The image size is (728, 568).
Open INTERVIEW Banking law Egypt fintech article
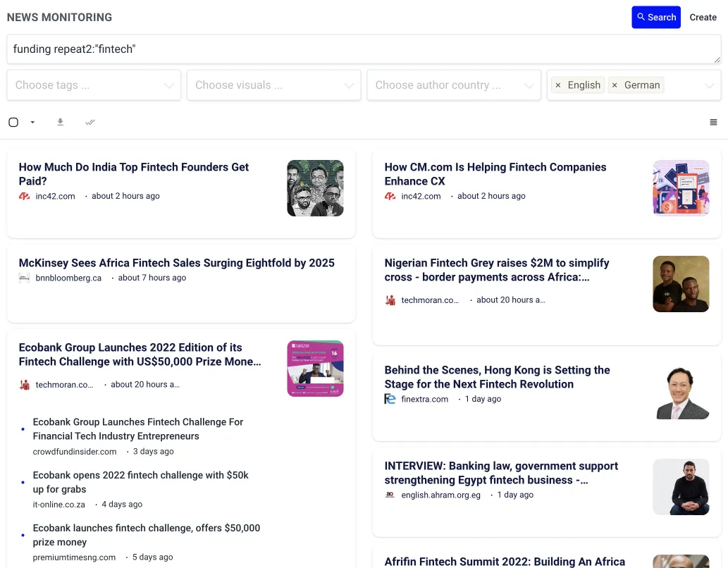(x=501, y=473)
